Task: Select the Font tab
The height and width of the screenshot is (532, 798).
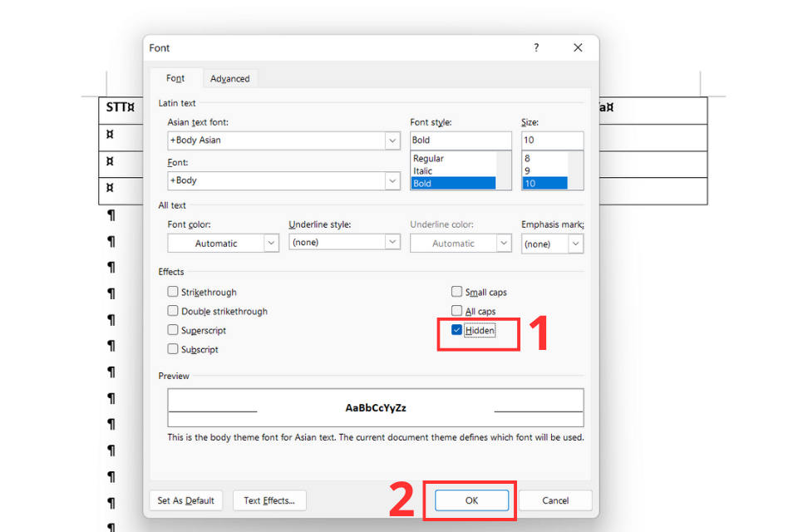Action: (175, 78)
